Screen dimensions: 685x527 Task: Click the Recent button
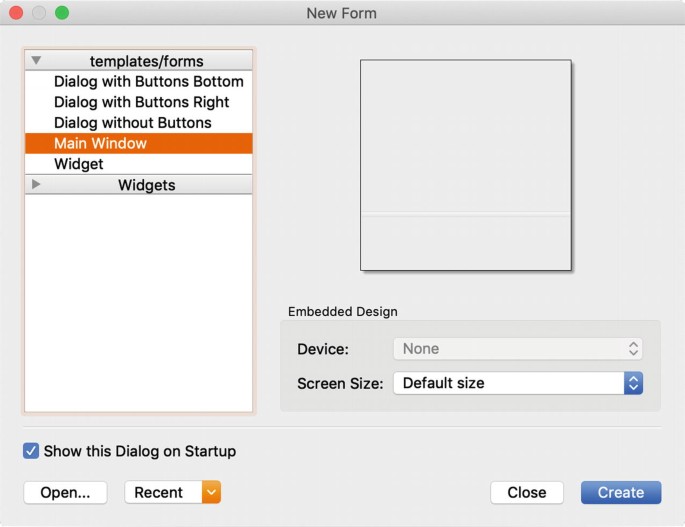(x=161, y=492)
